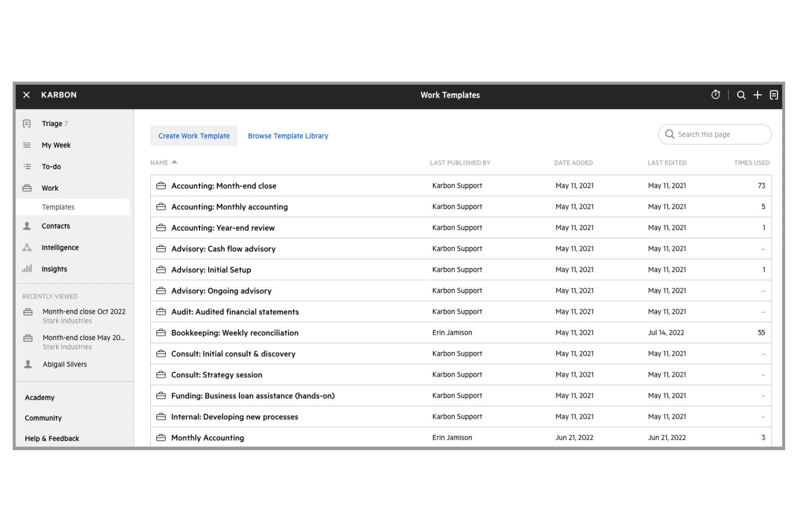Click the Search this page field

coord(714,134)
